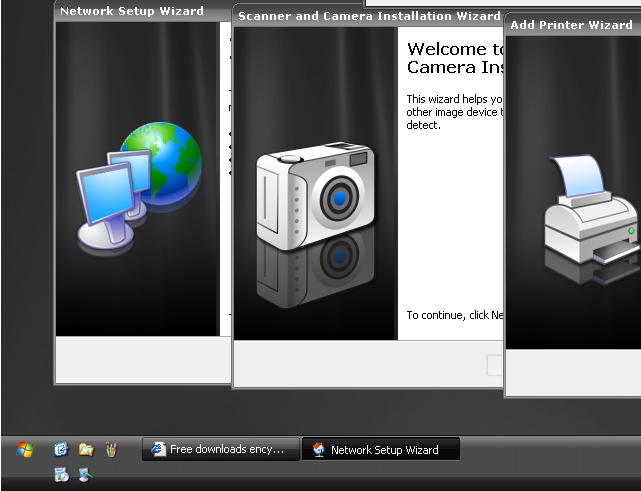Click the word 'detect.' in the wizard
This screenshot has height=491, width=641.
pos(424,125)
